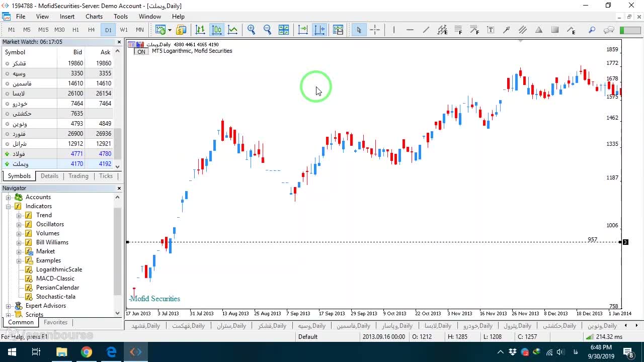Click the Bid column header

click(77, 52)
